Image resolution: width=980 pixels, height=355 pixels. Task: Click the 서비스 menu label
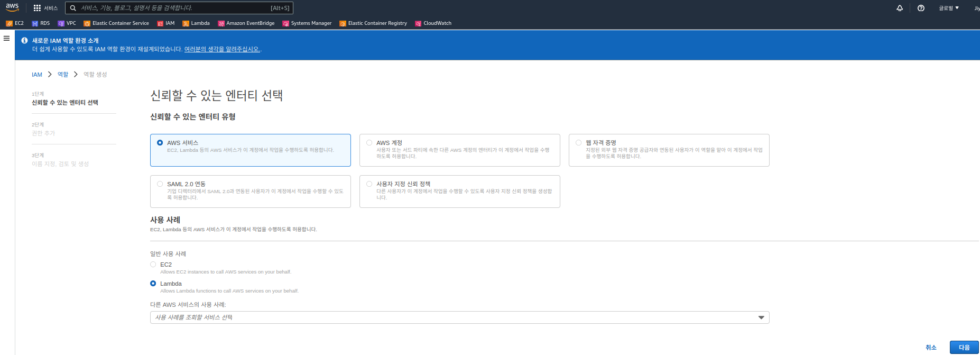click(51, 8)
